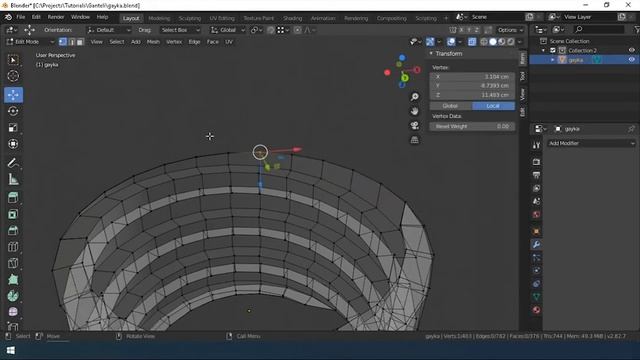Enable edge select mode

72,42
